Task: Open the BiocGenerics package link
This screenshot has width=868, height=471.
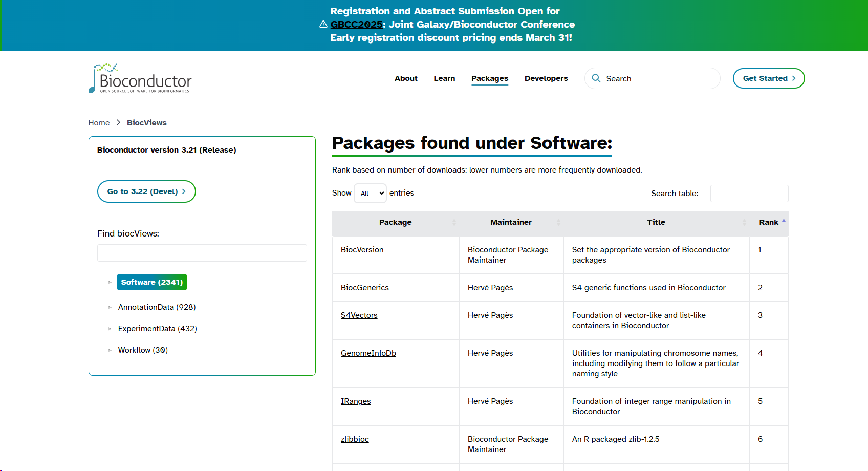Action: 365,288
